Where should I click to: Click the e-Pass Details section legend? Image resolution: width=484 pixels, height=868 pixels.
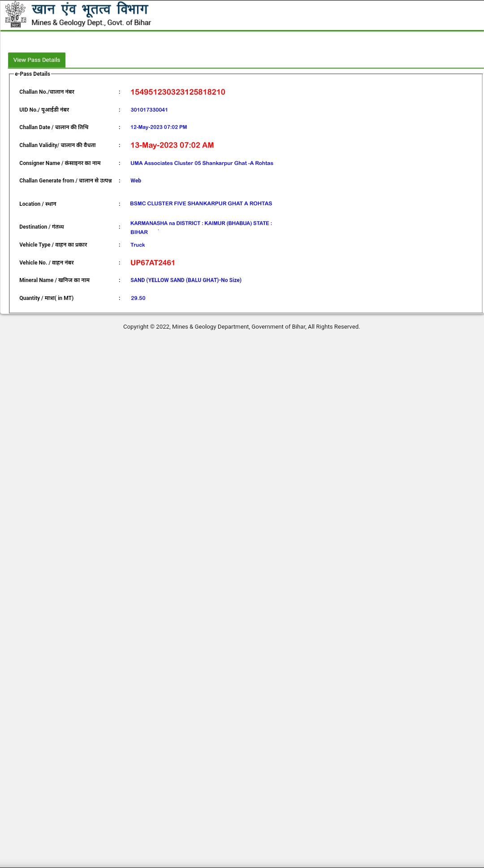point(33,74)
